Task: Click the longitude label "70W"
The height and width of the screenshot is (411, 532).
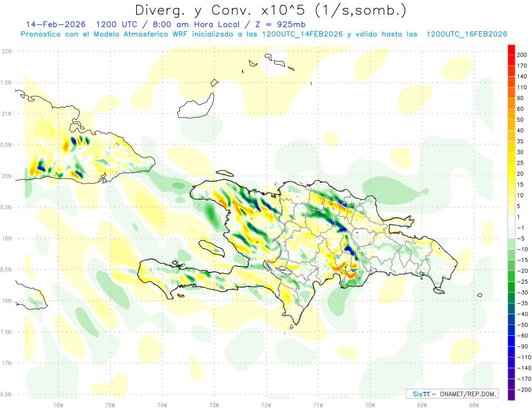Action: point(370,404)
